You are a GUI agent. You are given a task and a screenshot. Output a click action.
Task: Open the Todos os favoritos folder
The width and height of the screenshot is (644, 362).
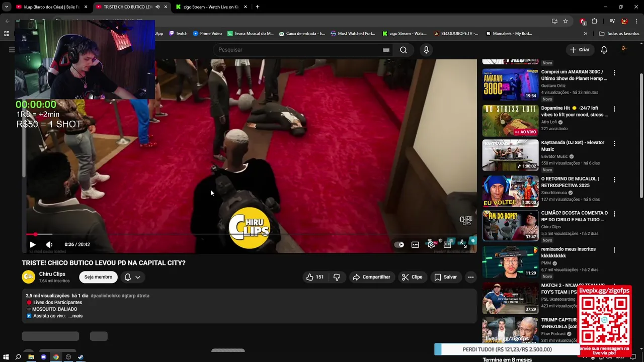(x=619, y=34)
